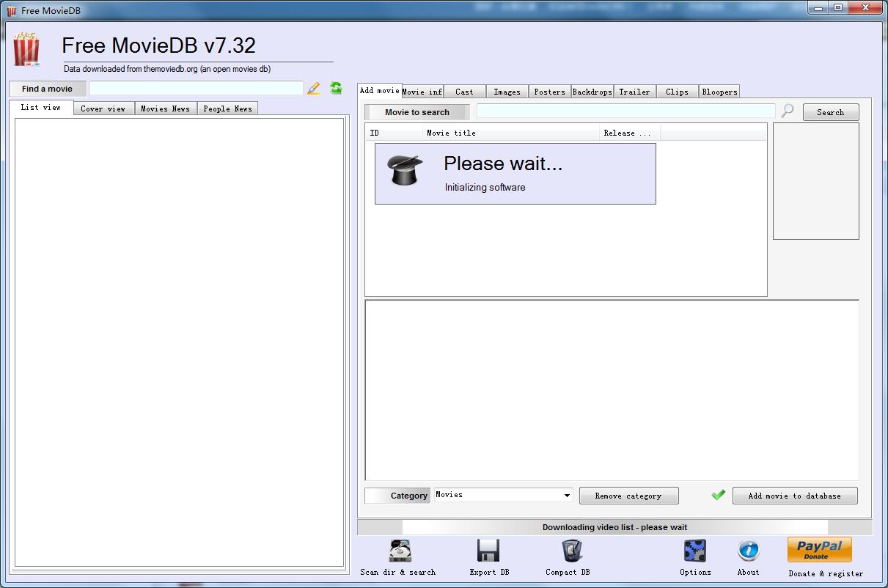Open the About info icon
The height and width of the screenshot is (588, 888).
pos(748,551)
